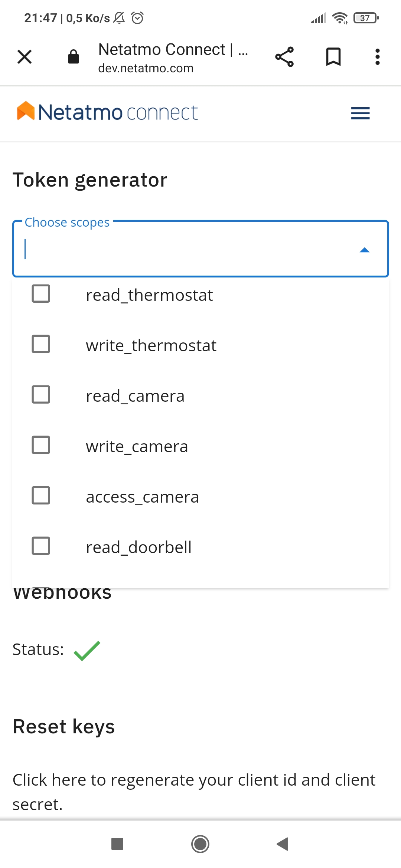Tap the dev.netatmo.com page address
Screen dimensions: 401x868
coord(146,69)
